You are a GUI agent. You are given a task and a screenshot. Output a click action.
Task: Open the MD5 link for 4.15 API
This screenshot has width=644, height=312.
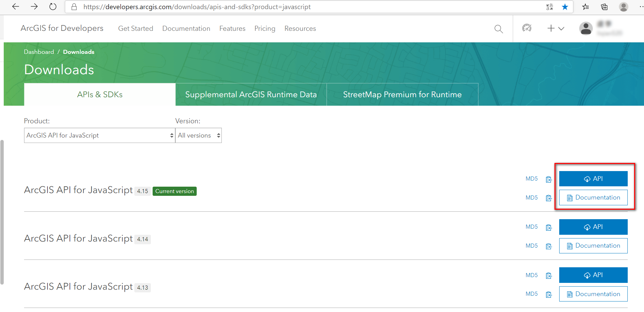[532, 179]
